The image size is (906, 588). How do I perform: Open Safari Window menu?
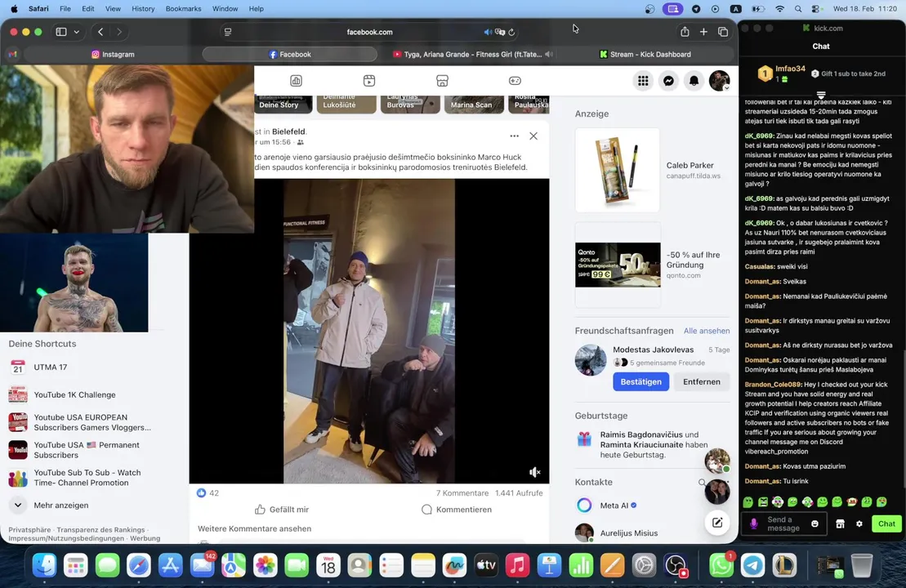(x=225, y=9)
